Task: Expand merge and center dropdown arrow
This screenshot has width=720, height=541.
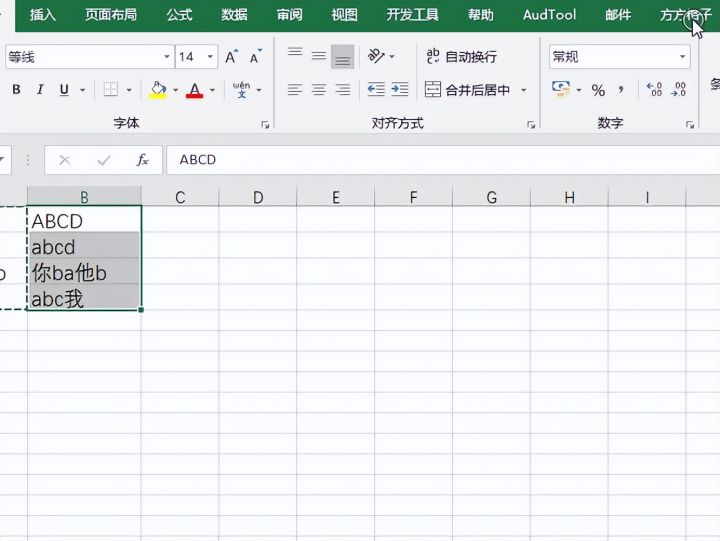Action: point(523,90)
